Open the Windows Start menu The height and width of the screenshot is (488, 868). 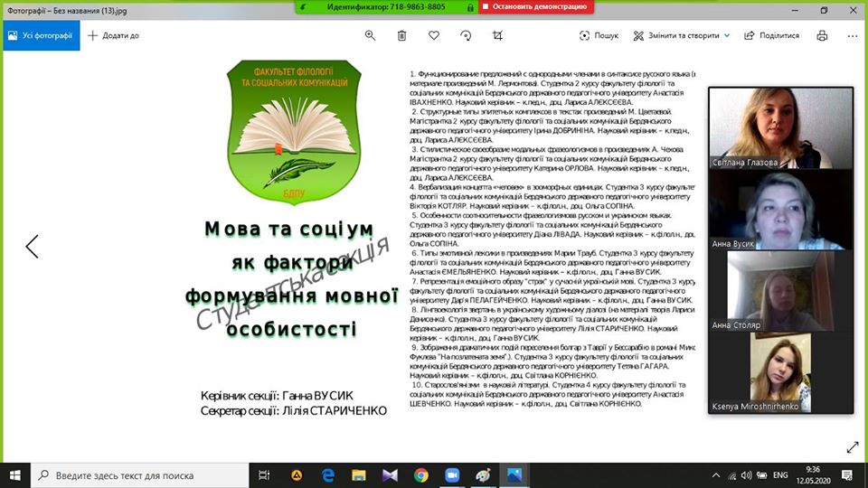(15, 475)
